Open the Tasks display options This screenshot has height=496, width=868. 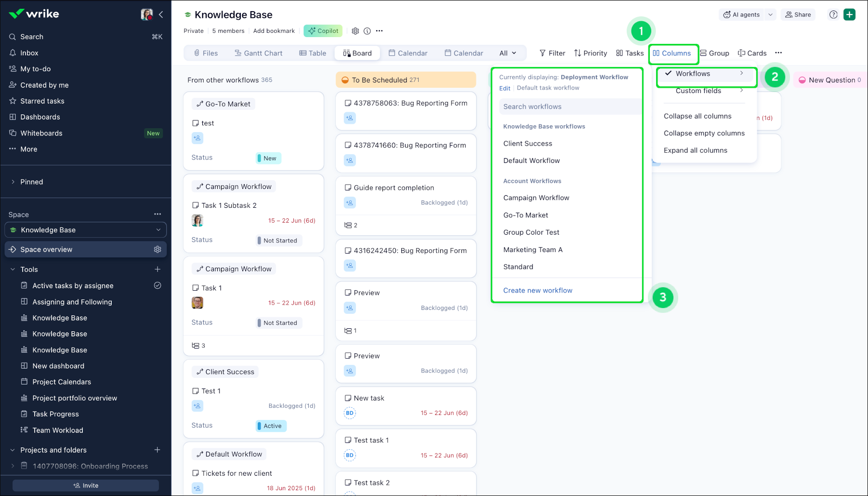(630, 53)
